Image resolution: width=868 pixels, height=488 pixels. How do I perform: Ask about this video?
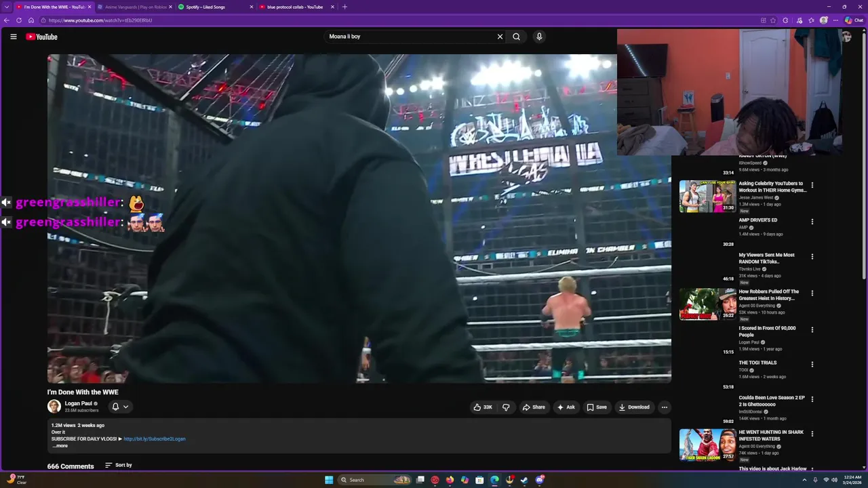(x=566, y=407)
